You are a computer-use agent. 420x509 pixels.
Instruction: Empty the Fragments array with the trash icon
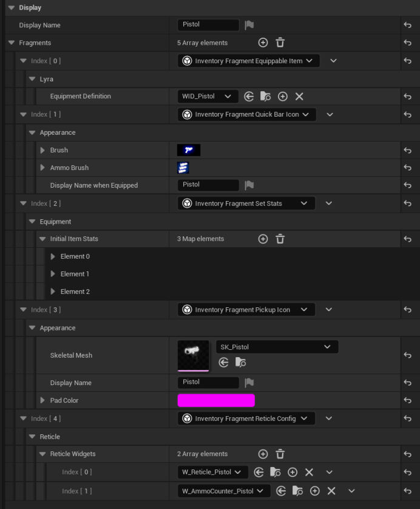pos(280,43)
